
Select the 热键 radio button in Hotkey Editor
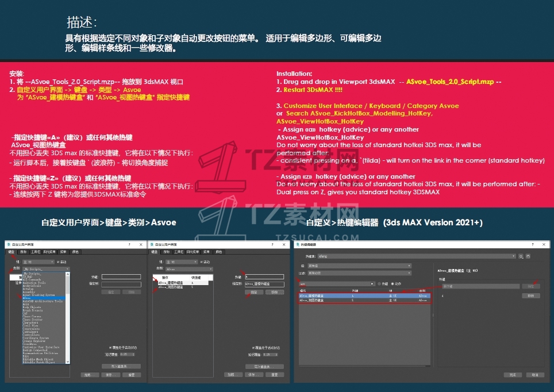[379, 284]
